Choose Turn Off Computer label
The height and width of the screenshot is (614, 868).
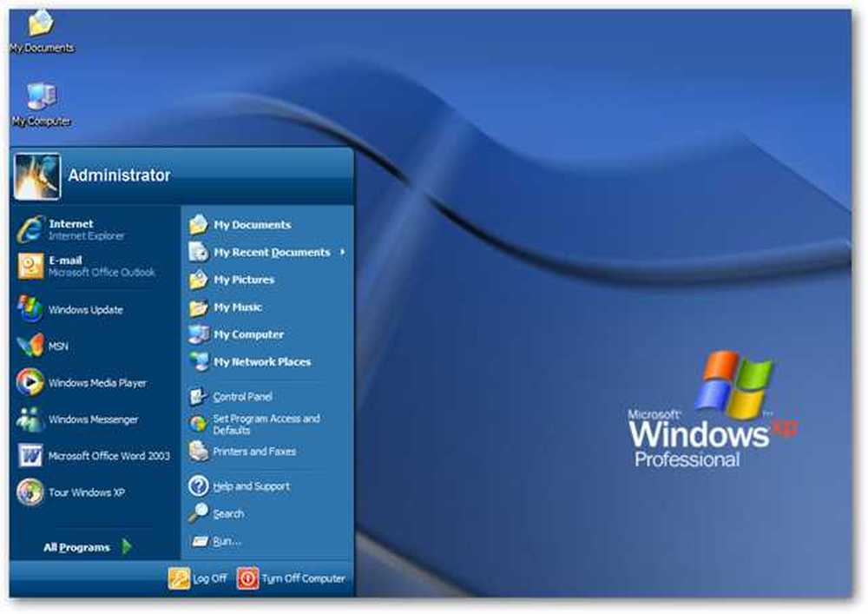tap(303, 578)
